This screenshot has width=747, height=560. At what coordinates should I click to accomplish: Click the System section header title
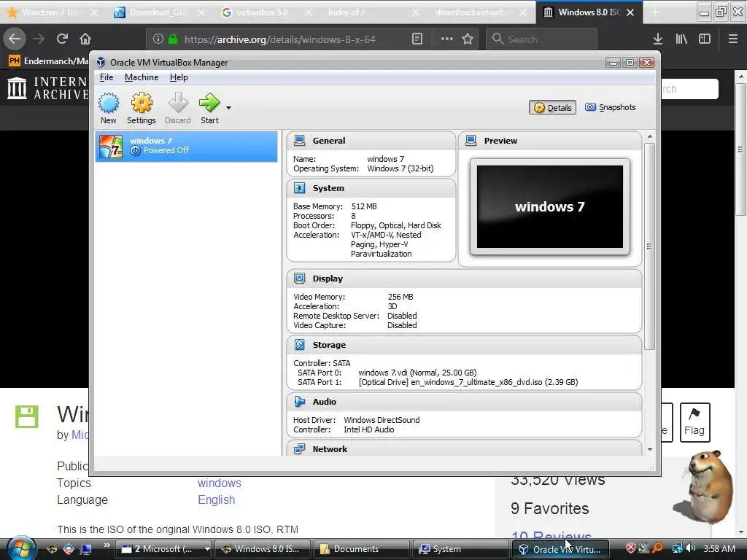[x=328, y=188]
